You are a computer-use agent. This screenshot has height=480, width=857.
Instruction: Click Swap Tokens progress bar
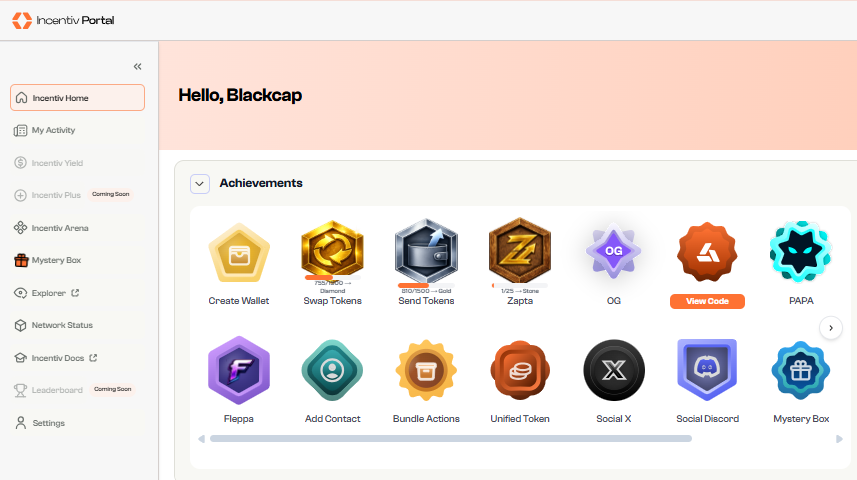332,278
